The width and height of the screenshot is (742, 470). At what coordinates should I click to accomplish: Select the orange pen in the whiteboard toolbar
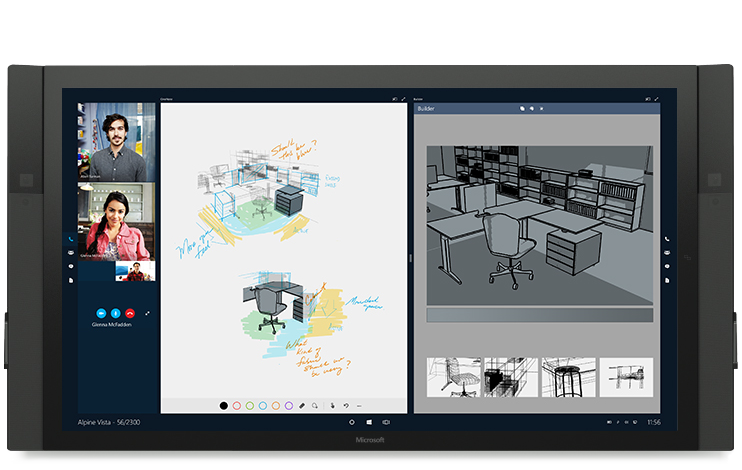[x=276, y=406]
